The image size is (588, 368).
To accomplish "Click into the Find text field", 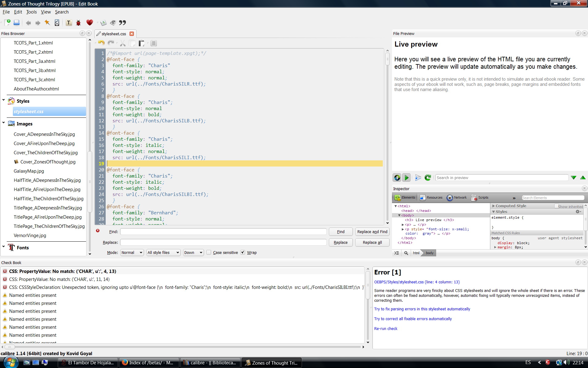I will [223, 232].
